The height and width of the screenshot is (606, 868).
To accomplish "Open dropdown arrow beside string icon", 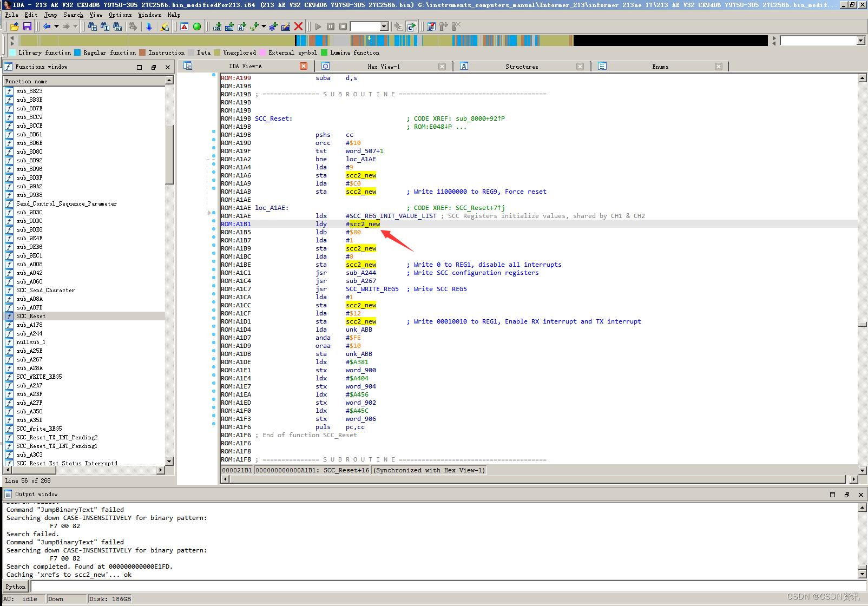I will point(264,27).
